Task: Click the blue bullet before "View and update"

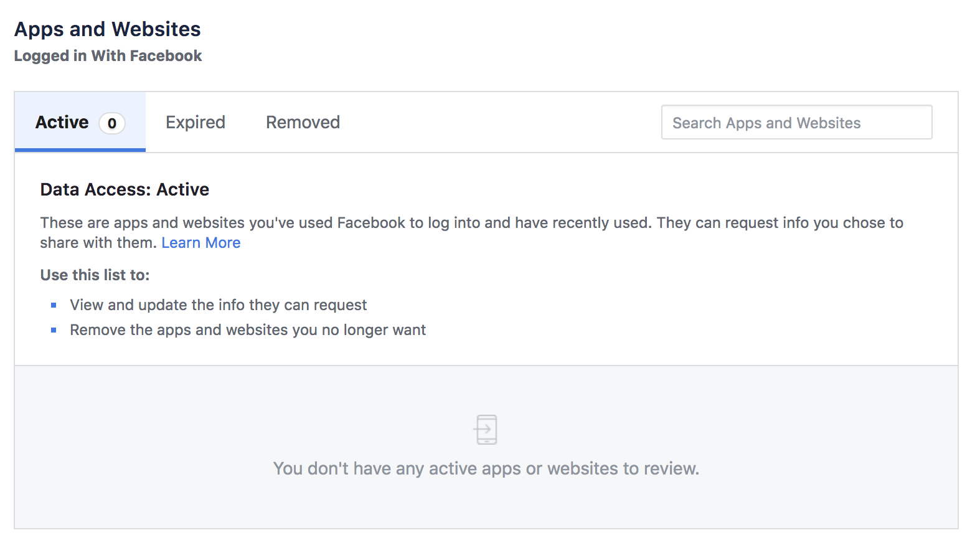Action: pyautogui.click(x=54, y=305)
